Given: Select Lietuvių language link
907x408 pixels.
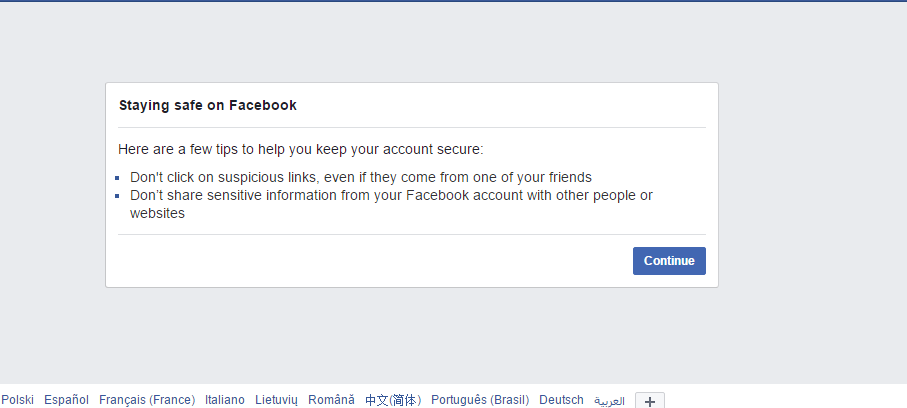Looking at the screenshot, I should click(x=276, y=400).
